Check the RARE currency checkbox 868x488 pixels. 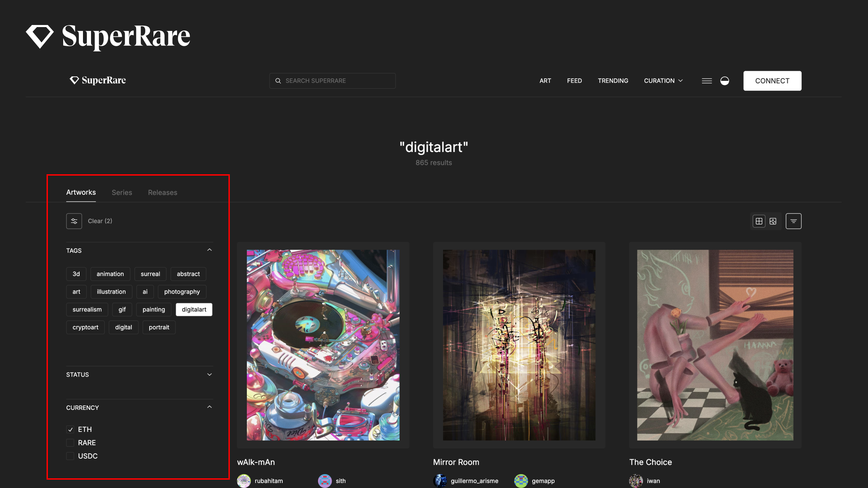(70, 443)
